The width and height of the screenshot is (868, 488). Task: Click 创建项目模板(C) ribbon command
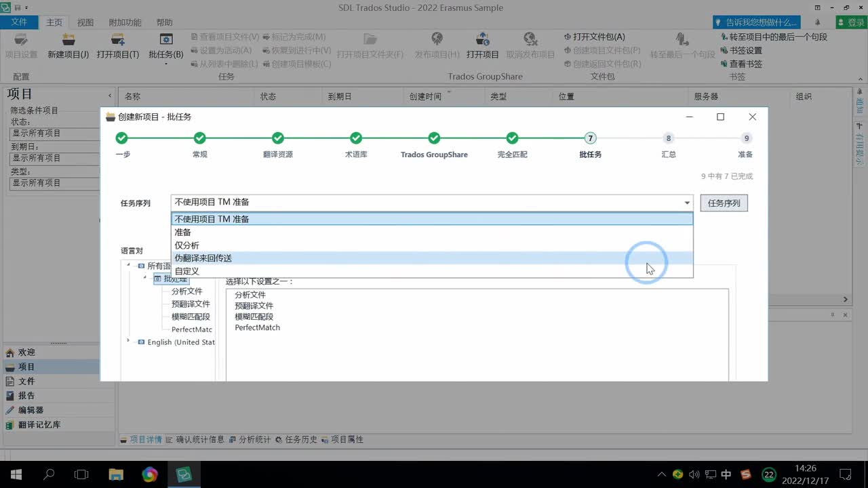296,64
